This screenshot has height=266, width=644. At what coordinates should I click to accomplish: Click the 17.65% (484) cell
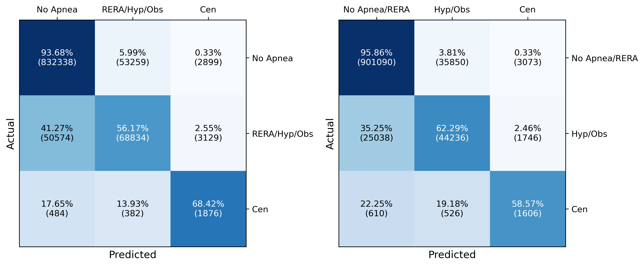57,208
